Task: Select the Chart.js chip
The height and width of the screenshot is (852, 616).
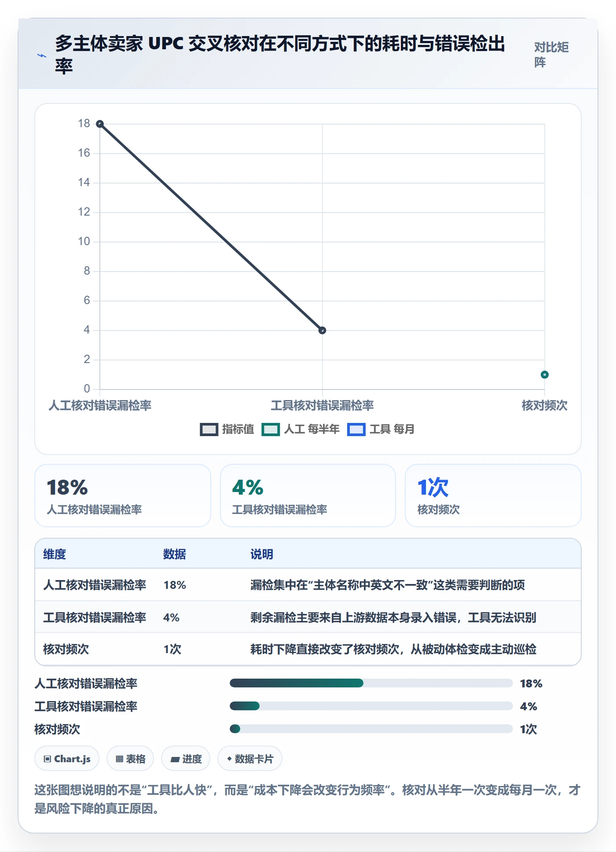Action: [67, 759]
